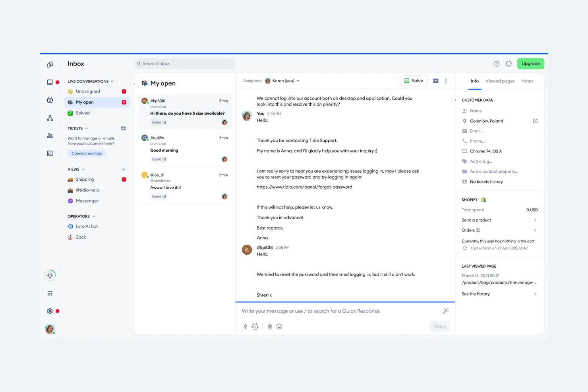Click inside the Search Inbox field
This screenshot has height=392, width=588.
click(185, 64)
